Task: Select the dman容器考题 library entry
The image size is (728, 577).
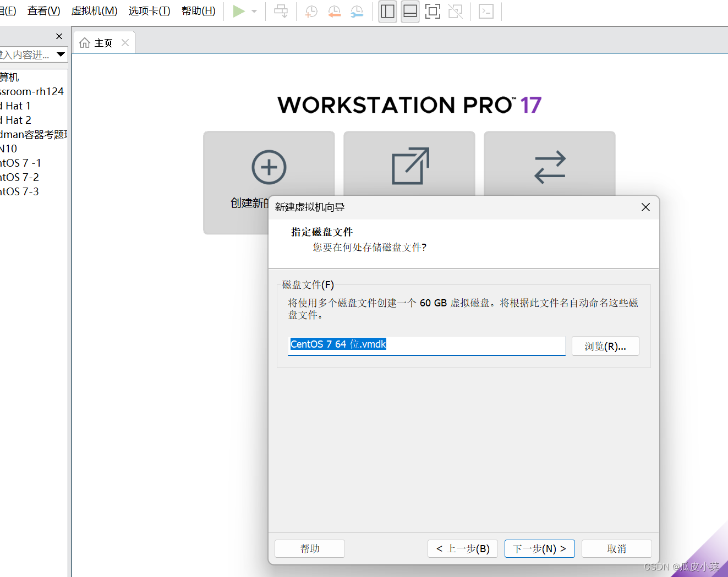Action: point(34,134)
